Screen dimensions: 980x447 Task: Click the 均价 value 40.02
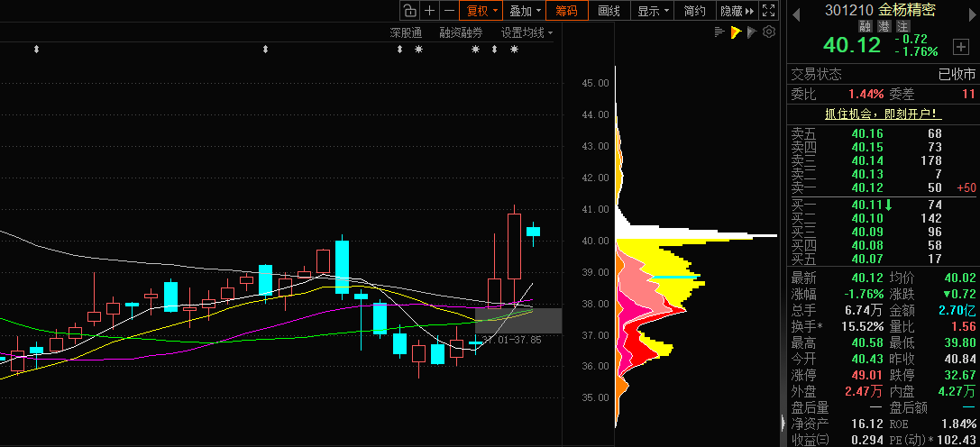958,278
